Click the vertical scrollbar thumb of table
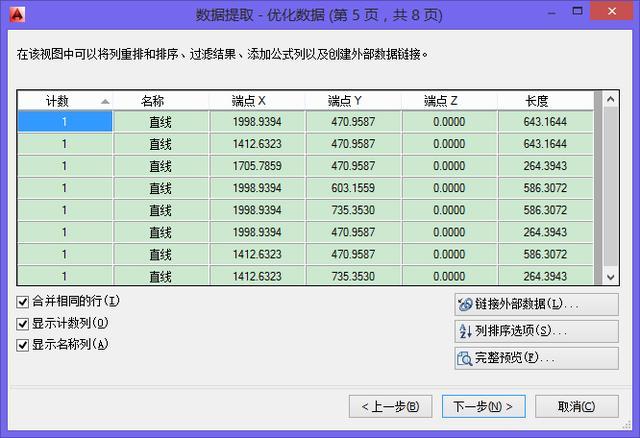This screenshot has width=640, height=438. point(611,186)
